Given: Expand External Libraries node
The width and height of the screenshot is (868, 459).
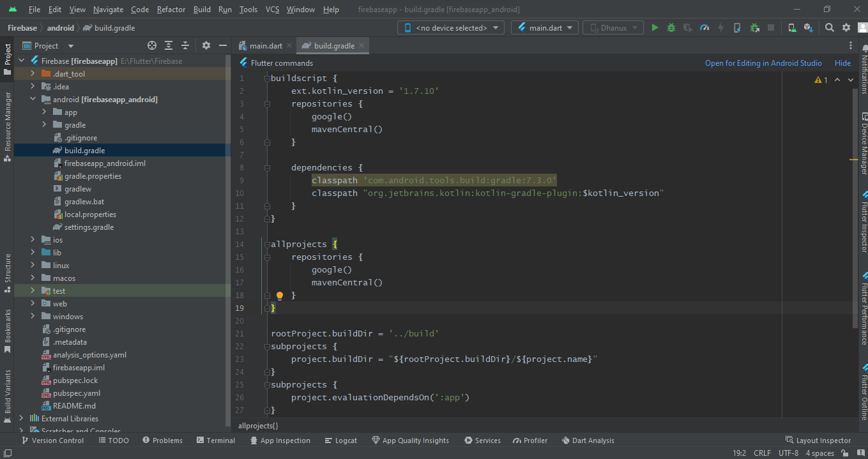Looking at the screenshot, I should [21, 419].
